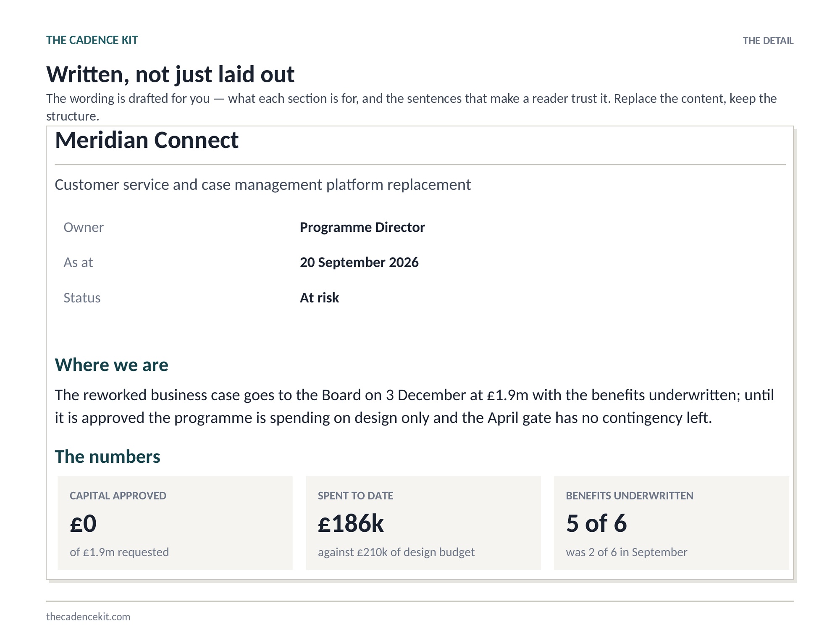
Task: Open the Spent To Date £186k card
Action: [x=423, y=523]
